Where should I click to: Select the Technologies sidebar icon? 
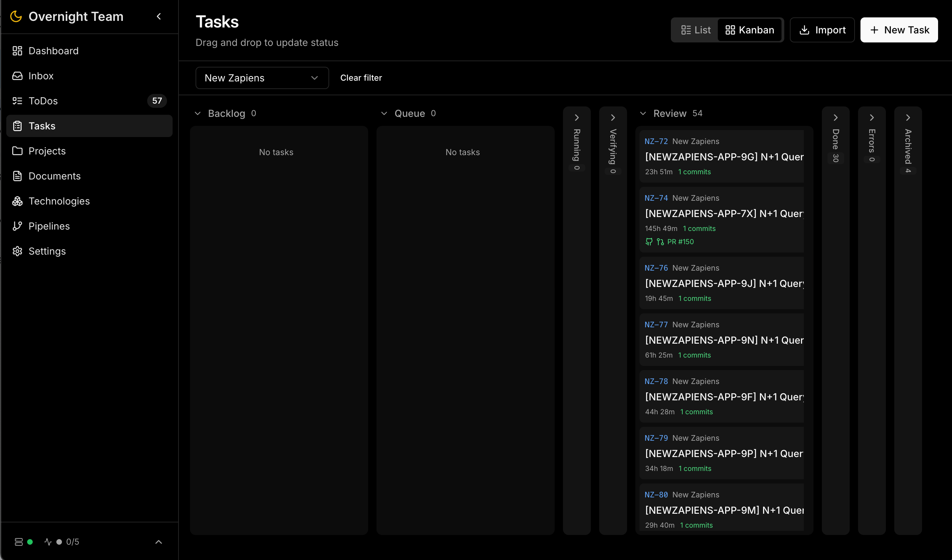click(17, 201)
